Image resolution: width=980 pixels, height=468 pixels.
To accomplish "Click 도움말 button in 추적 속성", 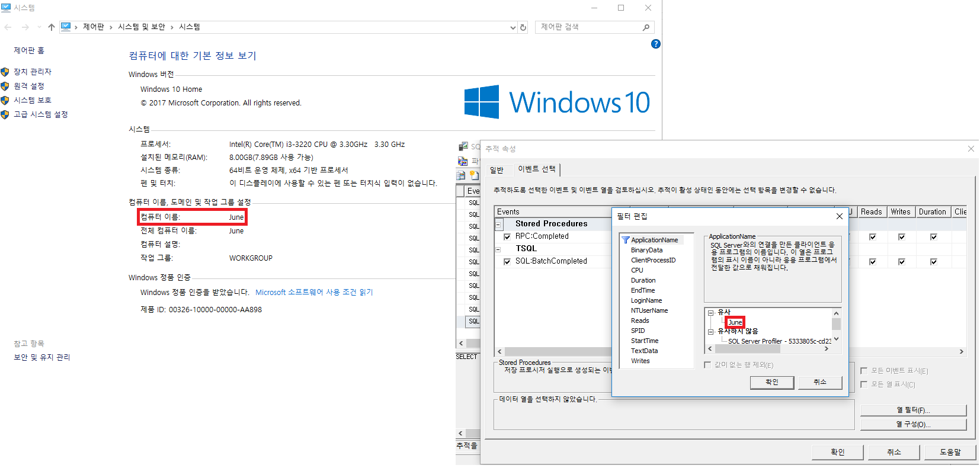I will [x=950, y=452].
